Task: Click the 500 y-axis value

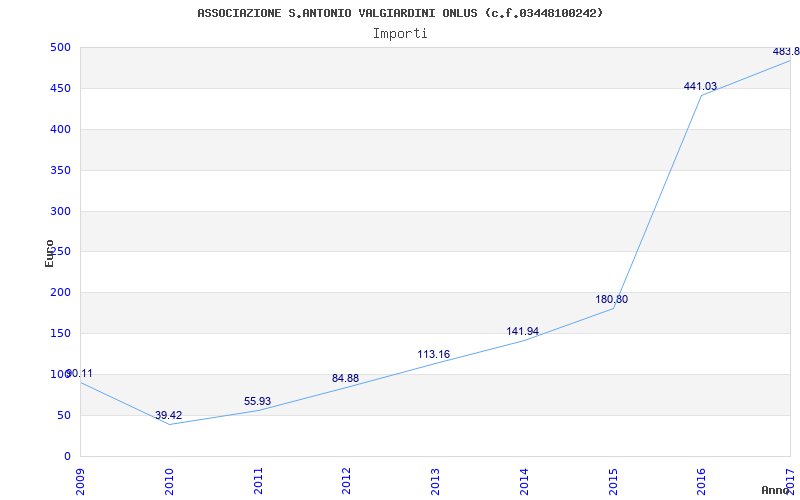Action: click(x=59, y=47)
